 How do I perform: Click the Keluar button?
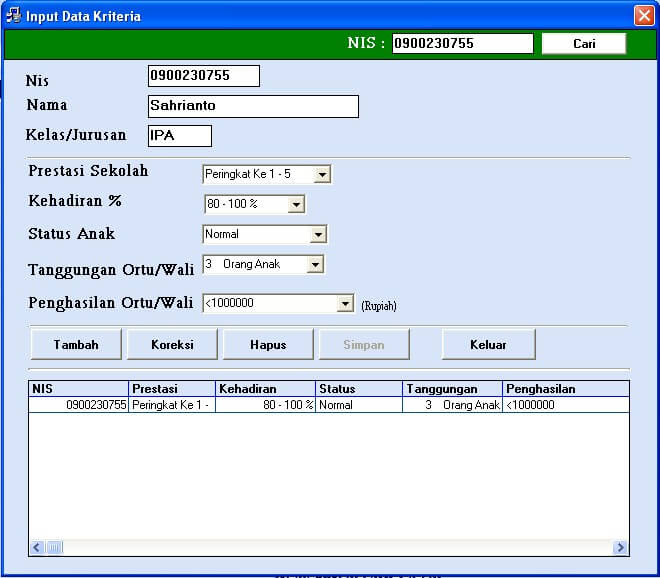click(489, 345)
